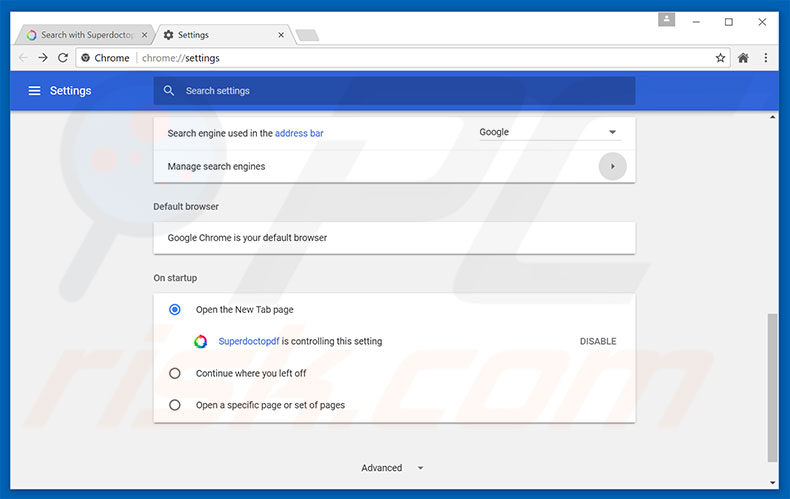Open the Google search engine dropdown
Screen dimensions: 790x499
(x=549, y=132)
